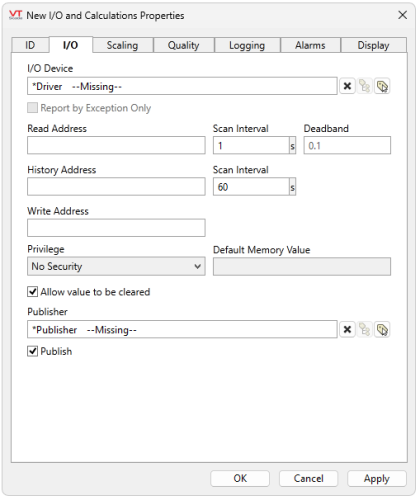Open the Scaling tab
The height and width of the screenshot is (500, 420).
[x=122, y=45]
